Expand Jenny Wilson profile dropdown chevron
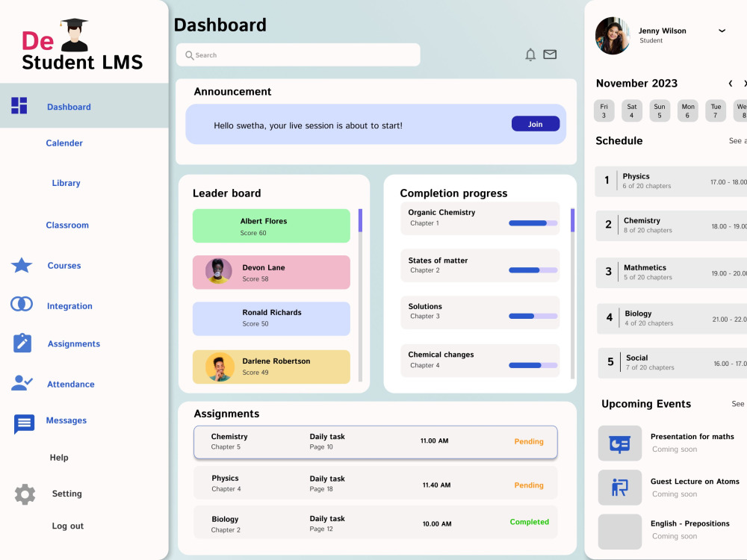The width and height of the screenshot is (747, 560). click(722, 31)
